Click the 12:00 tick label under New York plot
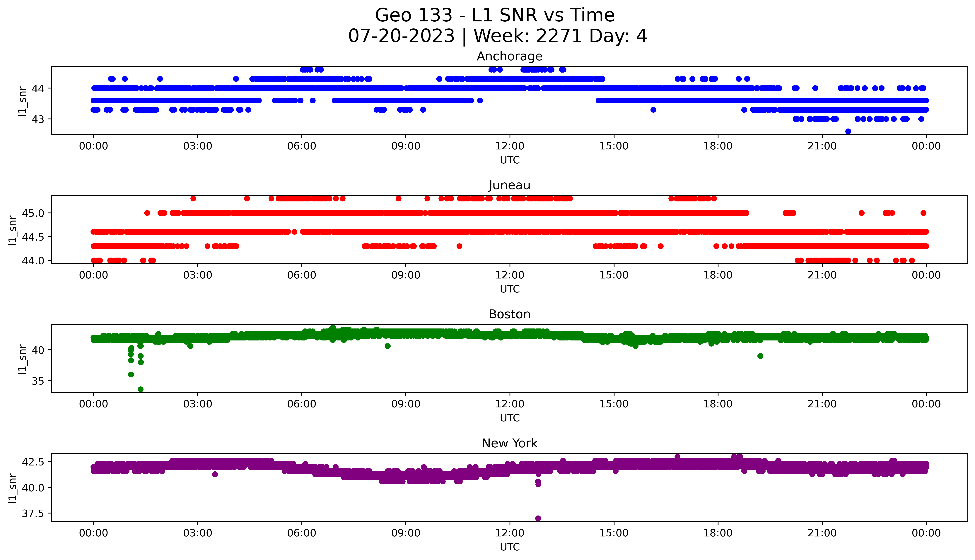The width and height of the screenshot is (975, 560). (510, 533)
